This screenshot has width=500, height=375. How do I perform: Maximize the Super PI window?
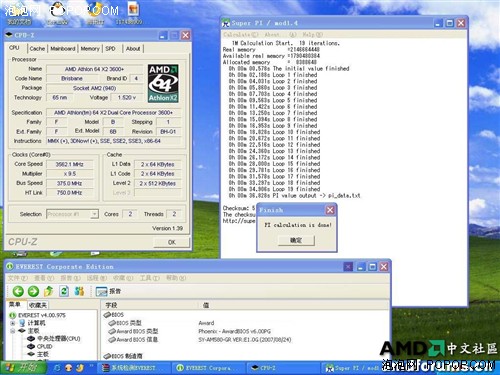pos(450,23)
